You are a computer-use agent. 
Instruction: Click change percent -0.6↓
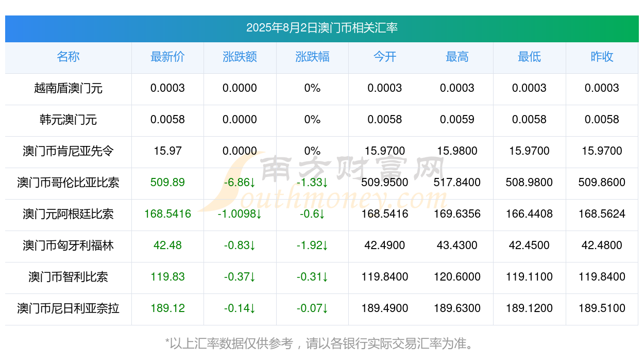tap(312, 214)
